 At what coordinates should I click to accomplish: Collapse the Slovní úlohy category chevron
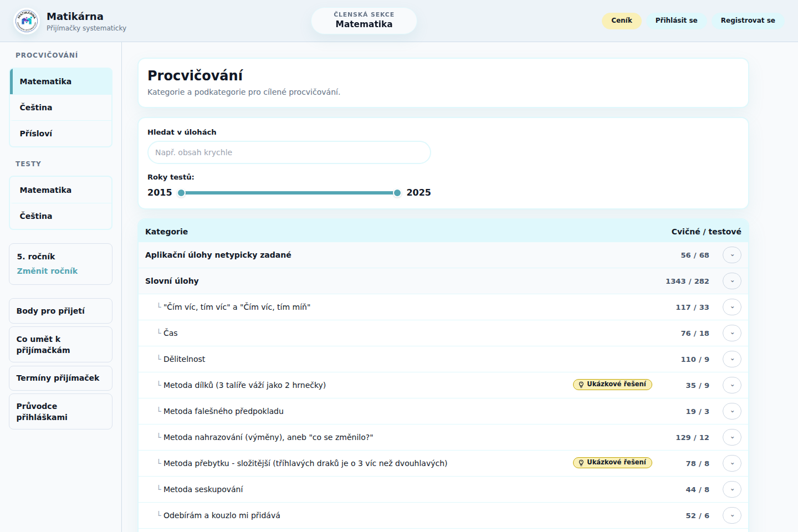tap(732, 281)
